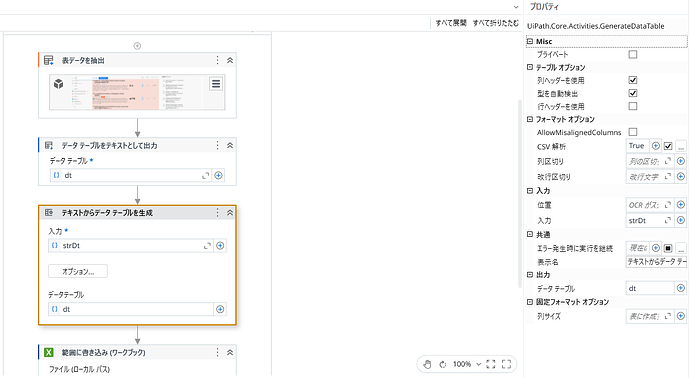Click the fit to screen icon
This screenshot has width=690, height=378.
pyautogui.click(x=491, y=364)
